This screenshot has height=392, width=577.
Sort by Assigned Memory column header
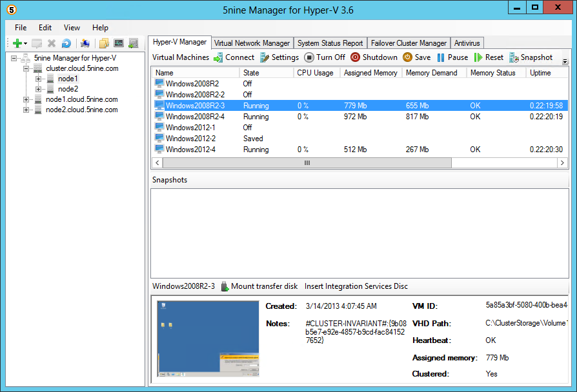pos(371,73)
